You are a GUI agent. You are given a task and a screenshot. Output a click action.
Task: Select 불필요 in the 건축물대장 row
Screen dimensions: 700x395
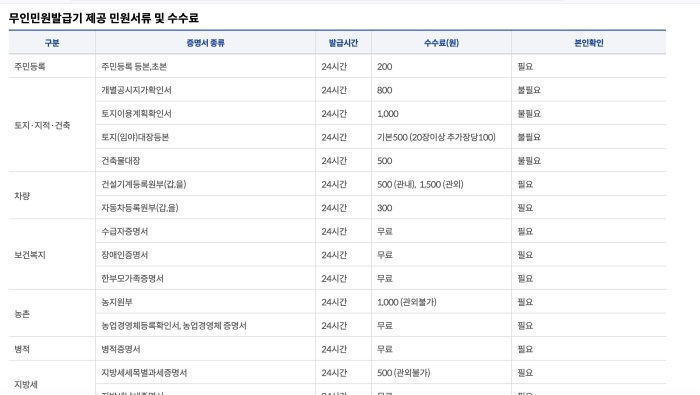(x=529, y=161)
